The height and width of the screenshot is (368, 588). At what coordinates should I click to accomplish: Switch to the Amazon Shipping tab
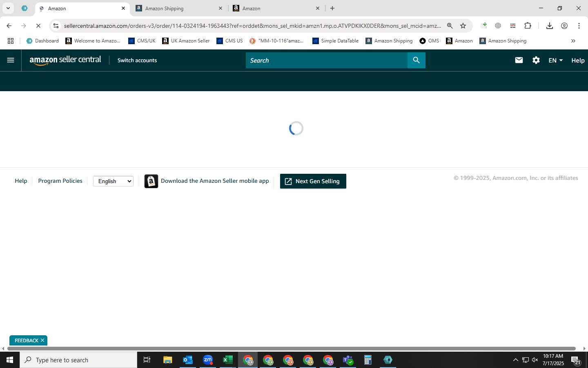point(179,8)
